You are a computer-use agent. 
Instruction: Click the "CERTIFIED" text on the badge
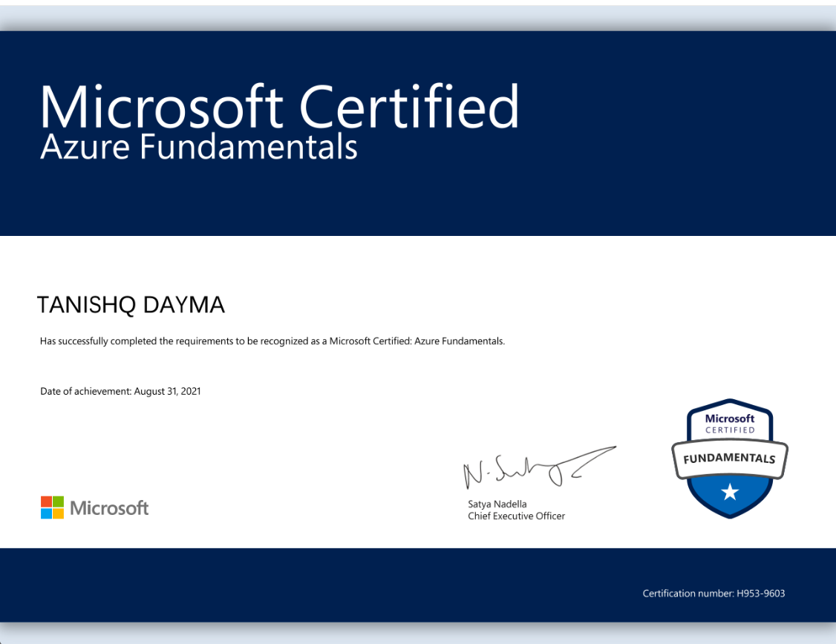[730, 430]
